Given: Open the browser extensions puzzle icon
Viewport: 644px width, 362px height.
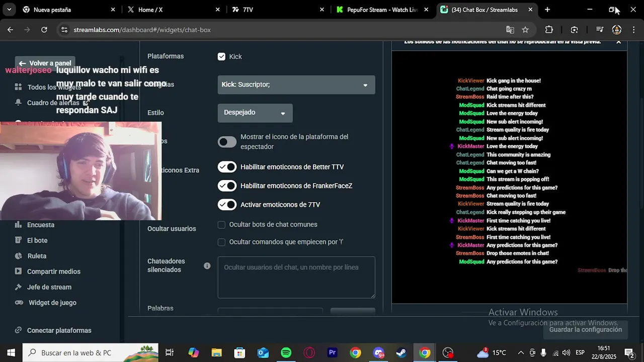Looking at the screenshot, I should (x=549, y=30).
